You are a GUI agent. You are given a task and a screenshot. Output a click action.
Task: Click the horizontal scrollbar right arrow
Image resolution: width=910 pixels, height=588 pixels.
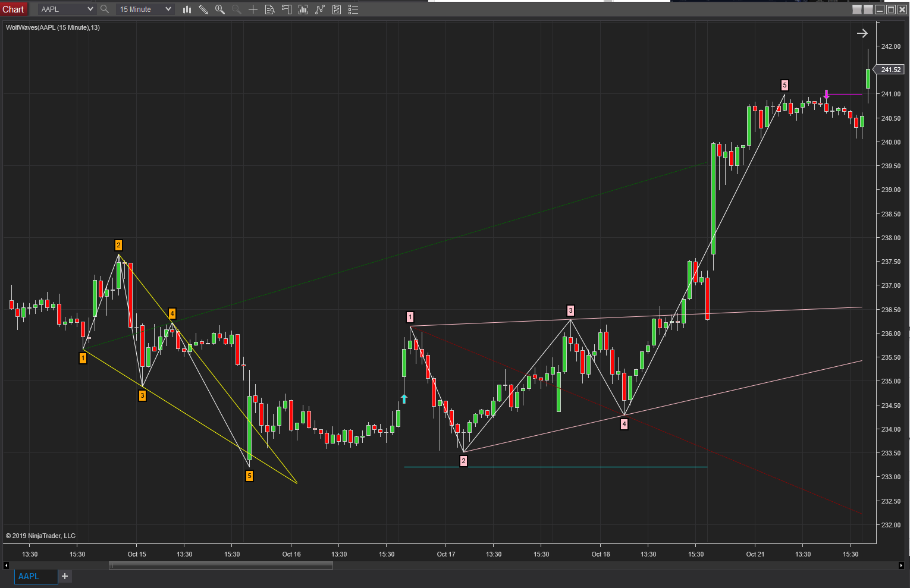click(x=901, y=565)
